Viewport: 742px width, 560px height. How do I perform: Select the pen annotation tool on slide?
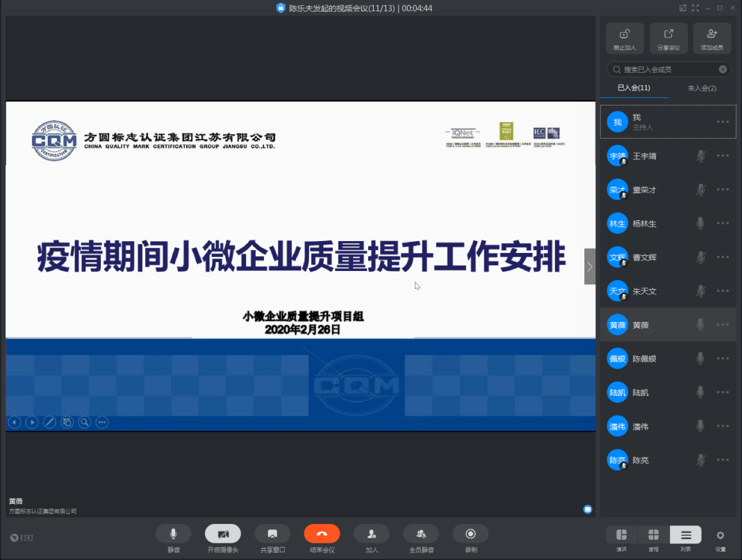49,422
